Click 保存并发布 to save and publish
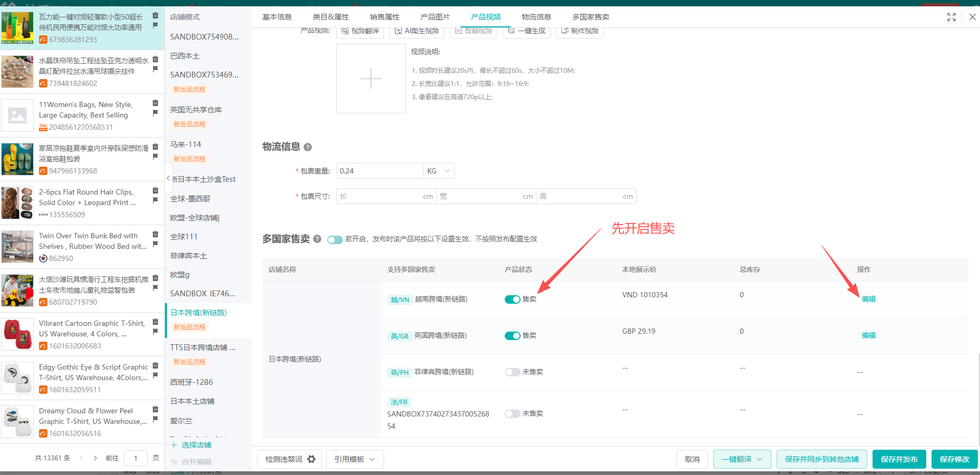This screenshot has height=475, width=980. point(899,459)
